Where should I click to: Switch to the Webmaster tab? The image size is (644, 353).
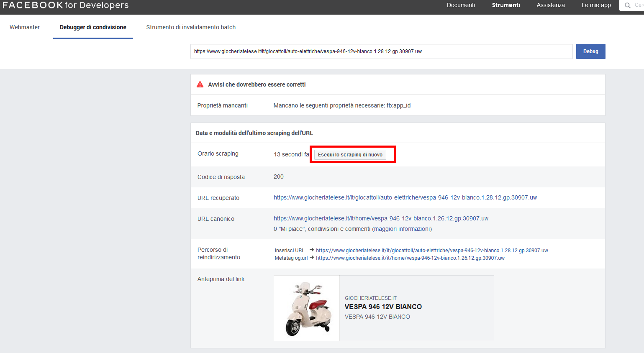tap(25, 27)
